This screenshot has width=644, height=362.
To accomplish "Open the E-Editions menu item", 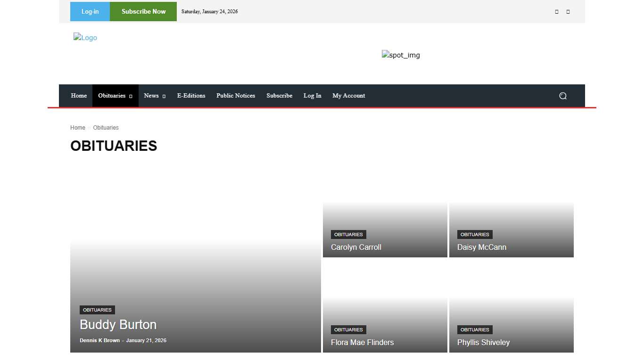I will pyautogui.click(x=191, y=96).
